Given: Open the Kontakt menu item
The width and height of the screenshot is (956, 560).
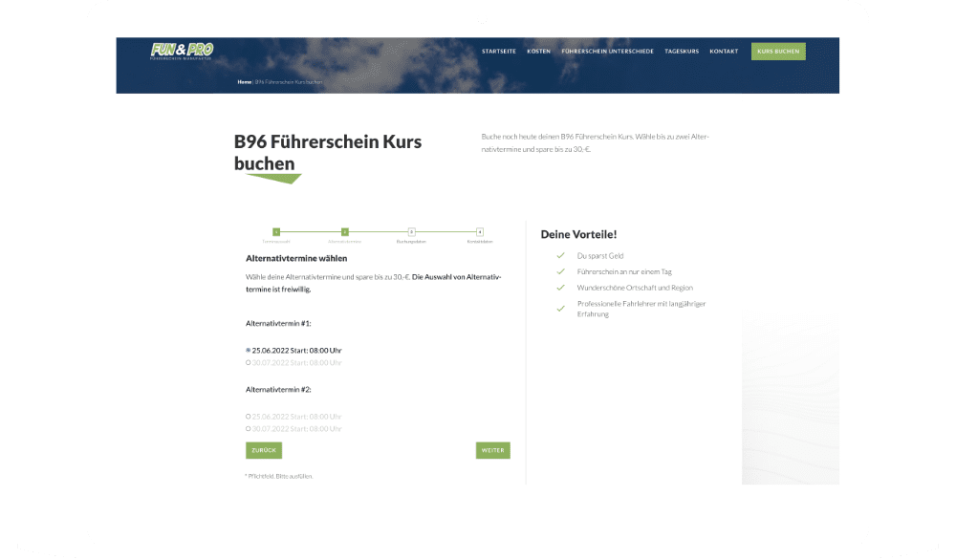Looking at the screenshot, I should pyautogui.click(x=724, y=52).
